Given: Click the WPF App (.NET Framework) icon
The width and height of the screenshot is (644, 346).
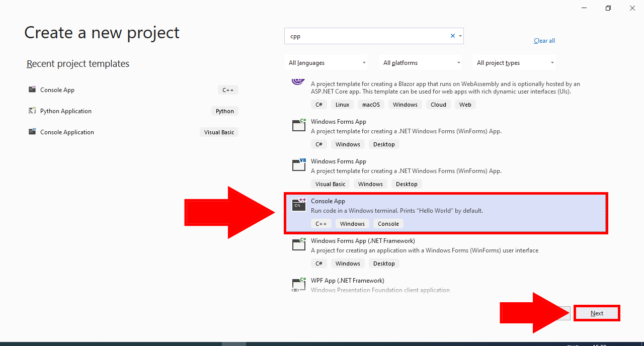Looking at the screenshot, I should click(x=299, y=284).
